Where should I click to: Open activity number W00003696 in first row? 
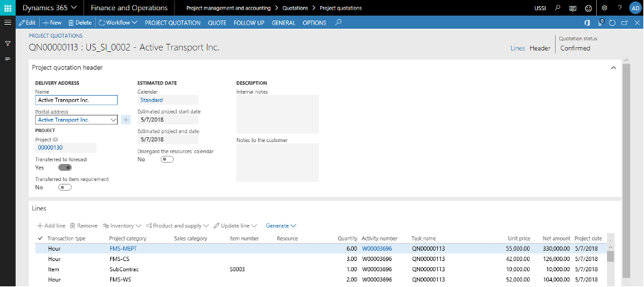pos(376,249)
